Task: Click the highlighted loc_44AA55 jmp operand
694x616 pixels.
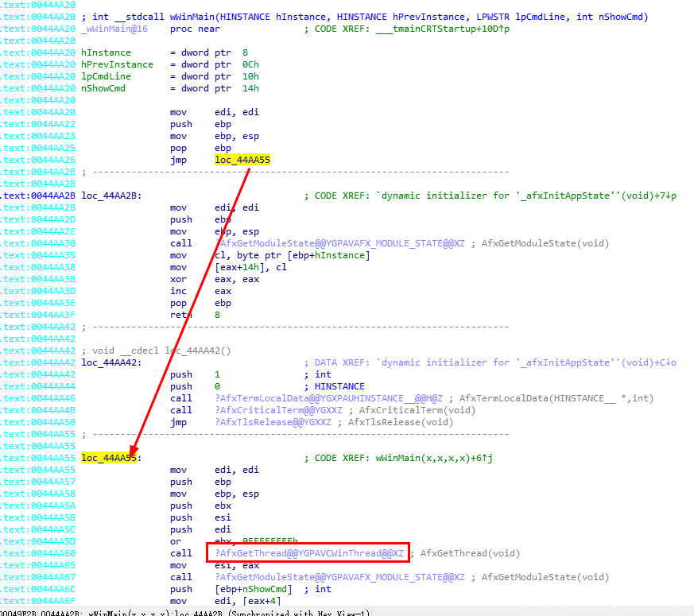Action: pyautogui.click(x=242, y=160)
